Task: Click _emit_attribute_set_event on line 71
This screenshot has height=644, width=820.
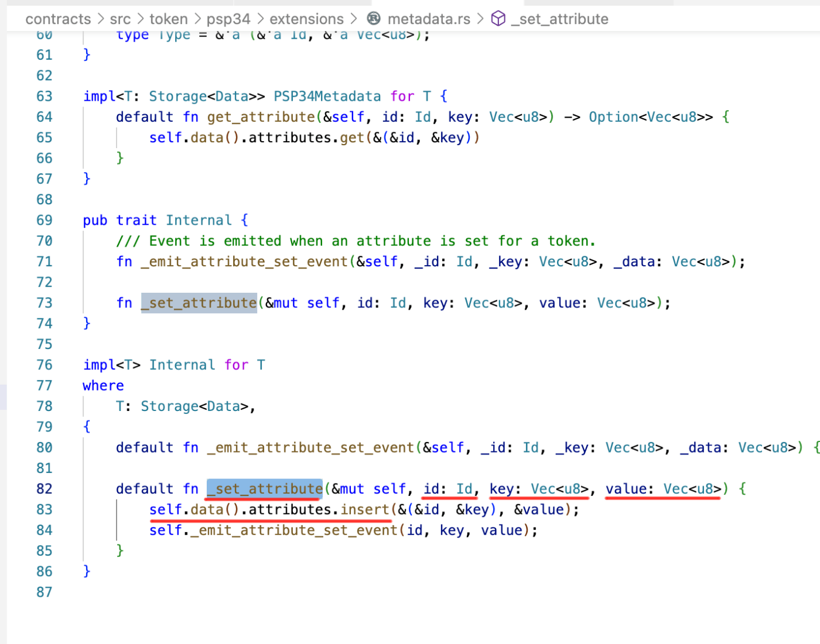Action: click(x=244, y=262)
